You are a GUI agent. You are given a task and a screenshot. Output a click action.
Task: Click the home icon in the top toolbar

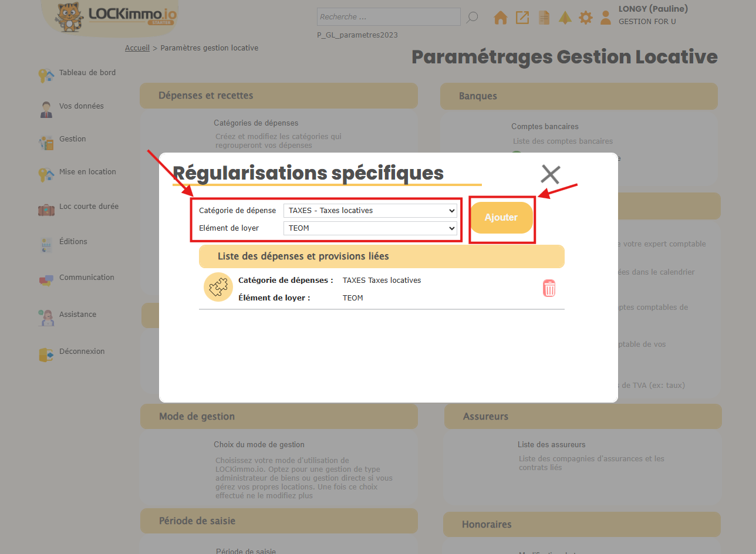click(501, 18)
